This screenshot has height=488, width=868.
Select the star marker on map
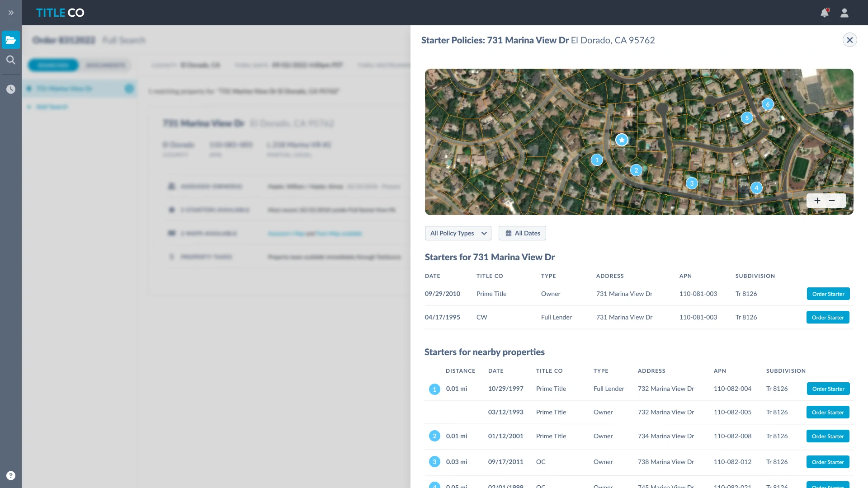(x=622, y=140)
